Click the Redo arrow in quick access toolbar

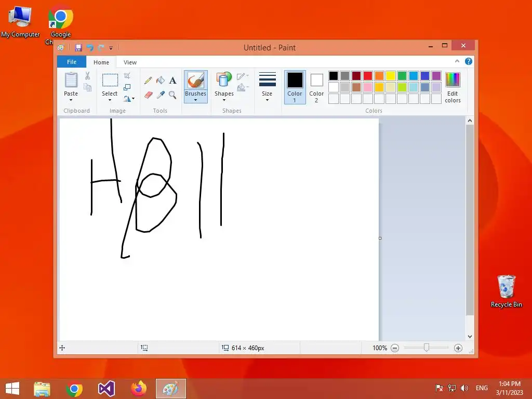coord(101,48)
